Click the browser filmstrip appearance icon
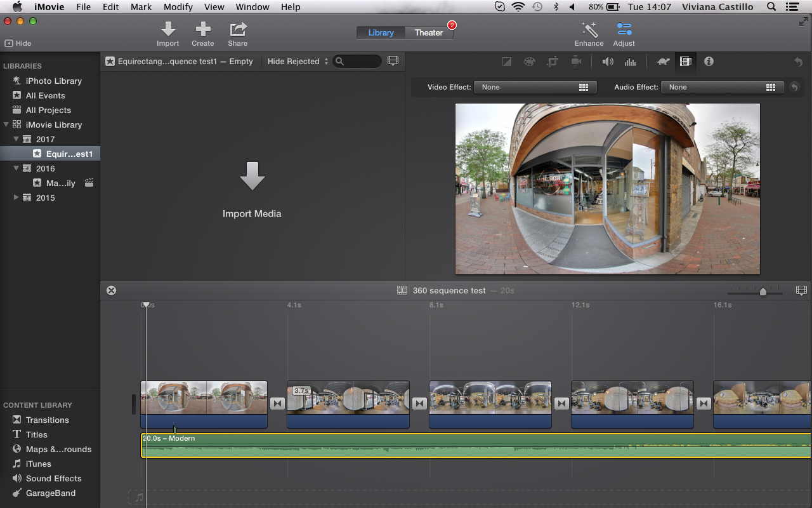 (393, 61)
